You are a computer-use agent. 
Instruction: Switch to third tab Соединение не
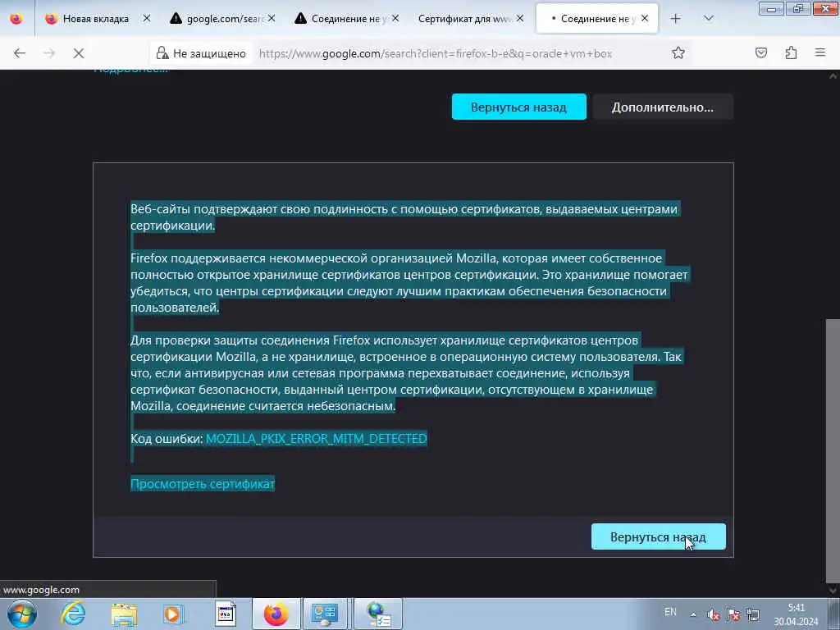click(345, 19)
